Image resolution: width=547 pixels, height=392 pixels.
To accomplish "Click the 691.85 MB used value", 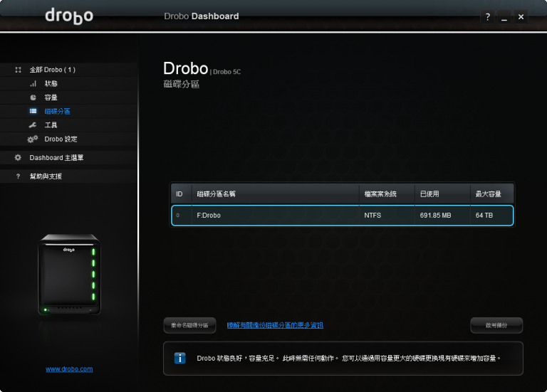I will point(435,216).
